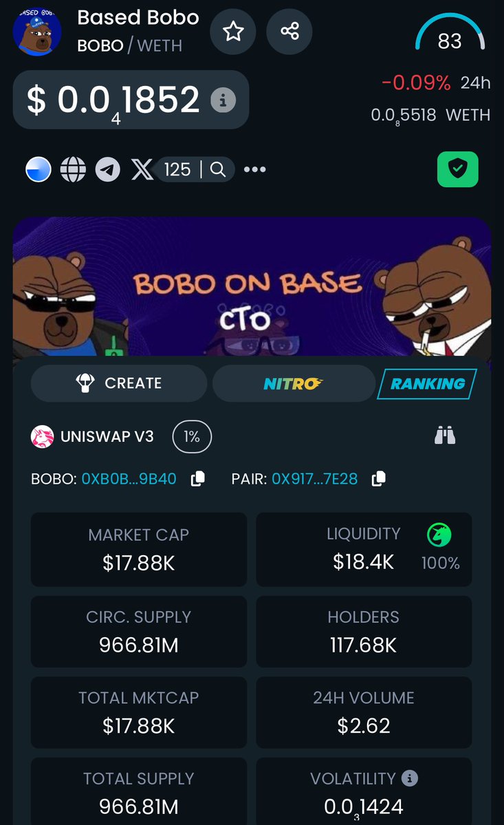This screenshot has width=504, height=825.
Task: Open the X (Twitter) profile icon
Action: (x=142, y=169)
